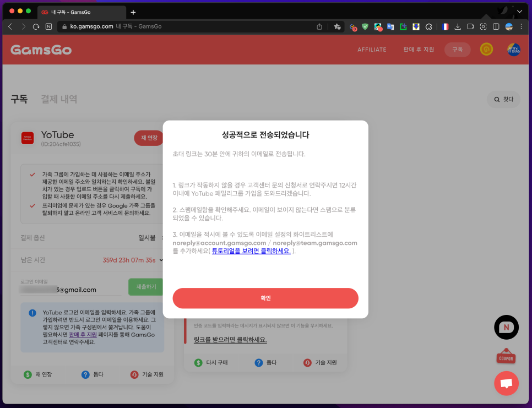Click the gold coin points icon

pyautogui.click(x=486, y=50)
